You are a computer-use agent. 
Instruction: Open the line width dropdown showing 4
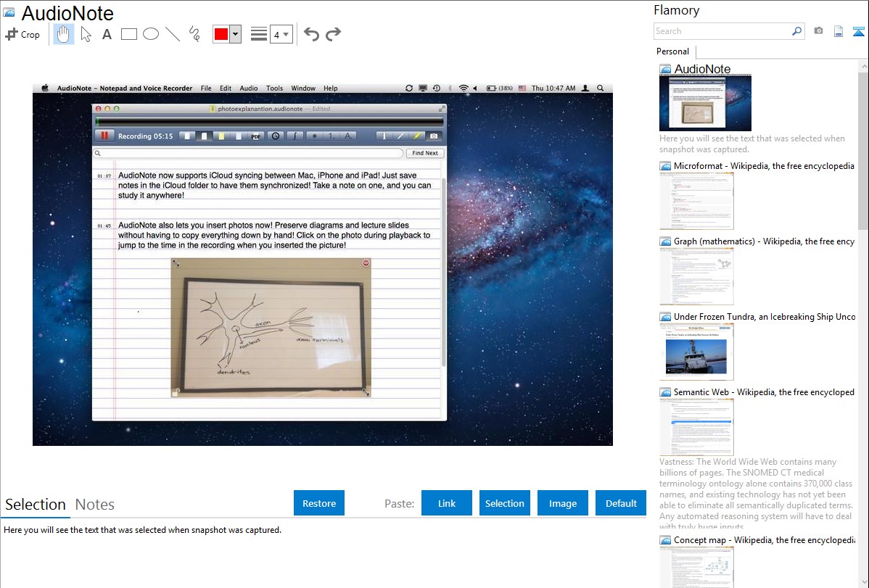(x=281, y=34)
